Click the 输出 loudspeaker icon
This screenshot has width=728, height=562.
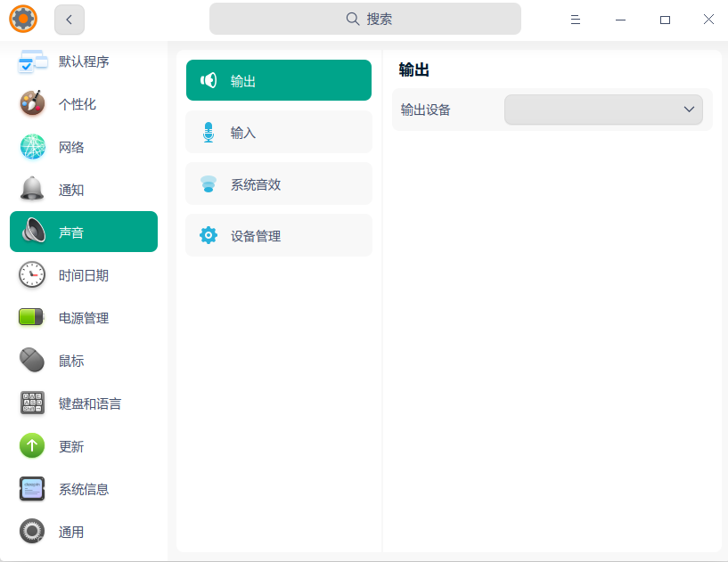point(209,80)
